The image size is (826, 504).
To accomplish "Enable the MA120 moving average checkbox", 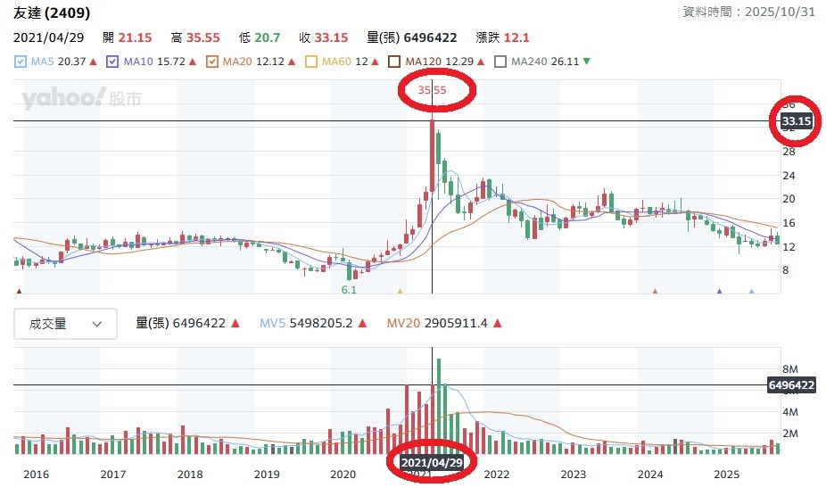I will [x=394, y=62].
